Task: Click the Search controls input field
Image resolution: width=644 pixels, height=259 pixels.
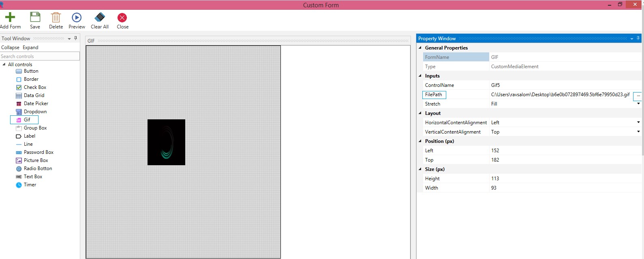Action: (x=40, y=56)
